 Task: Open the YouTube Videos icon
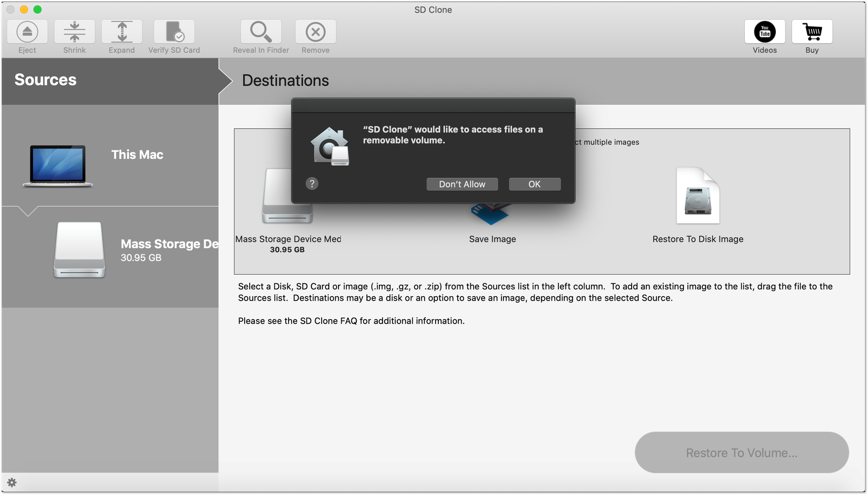(764, 32)
